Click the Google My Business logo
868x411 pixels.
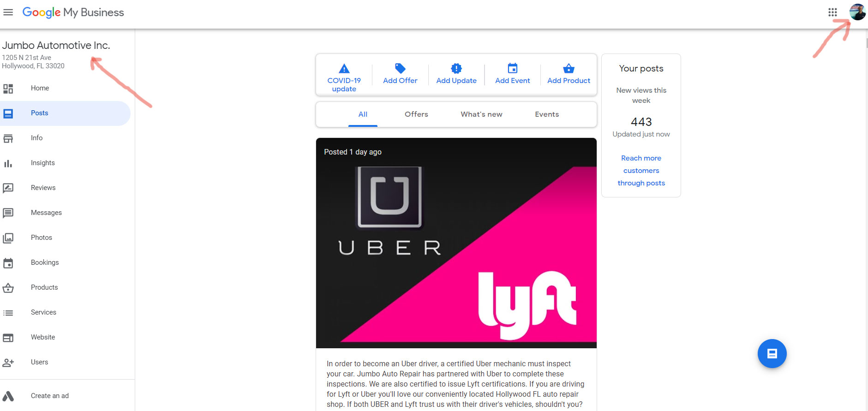[73, 12]
